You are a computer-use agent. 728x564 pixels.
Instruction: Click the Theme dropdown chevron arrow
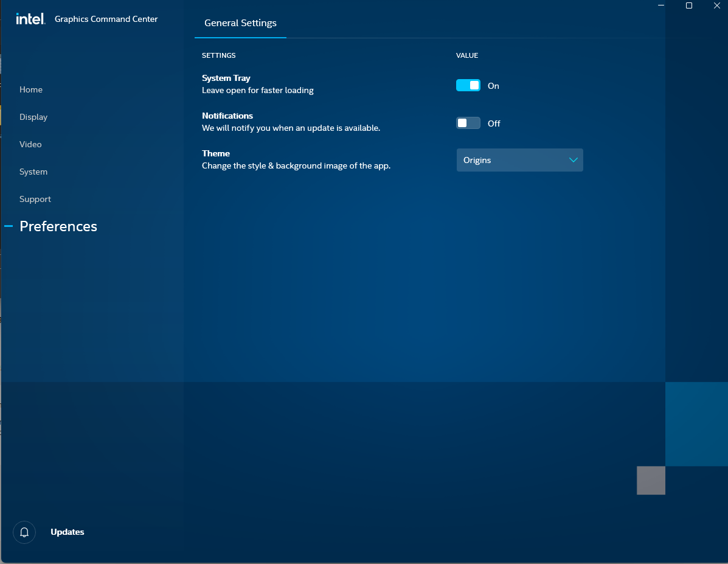(x=572, y=160)
